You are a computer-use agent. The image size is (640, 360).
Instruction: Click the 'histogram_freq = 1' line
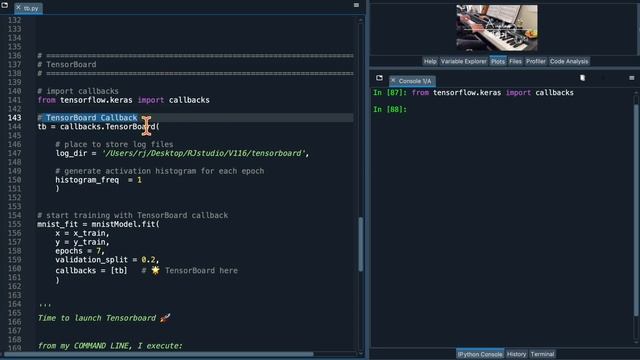pyautogui.click(x=98, y=180)
